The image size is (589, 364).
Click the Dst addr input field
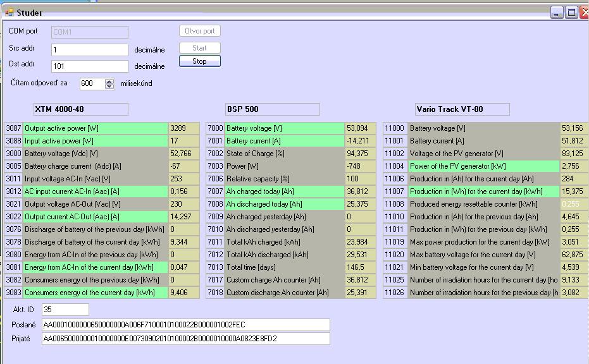click(x=89, y=66)
